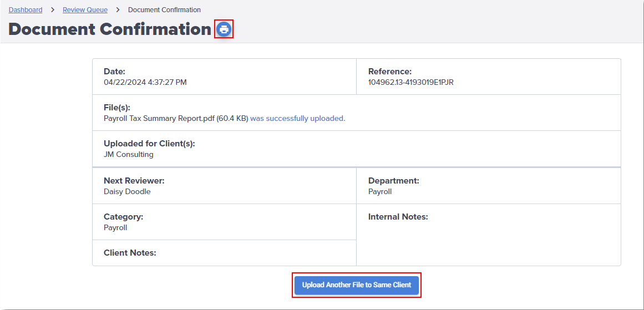The height and width of the screenshot is (310, 644).
Task: Click the upload date and time value
Action: (x=145, y=83)
